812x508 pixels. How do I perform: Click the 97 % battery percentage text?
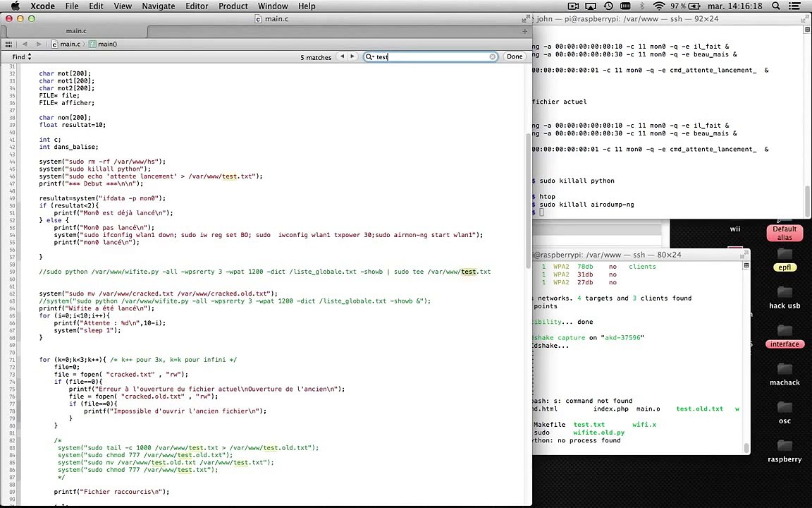[x=678, y=6]
